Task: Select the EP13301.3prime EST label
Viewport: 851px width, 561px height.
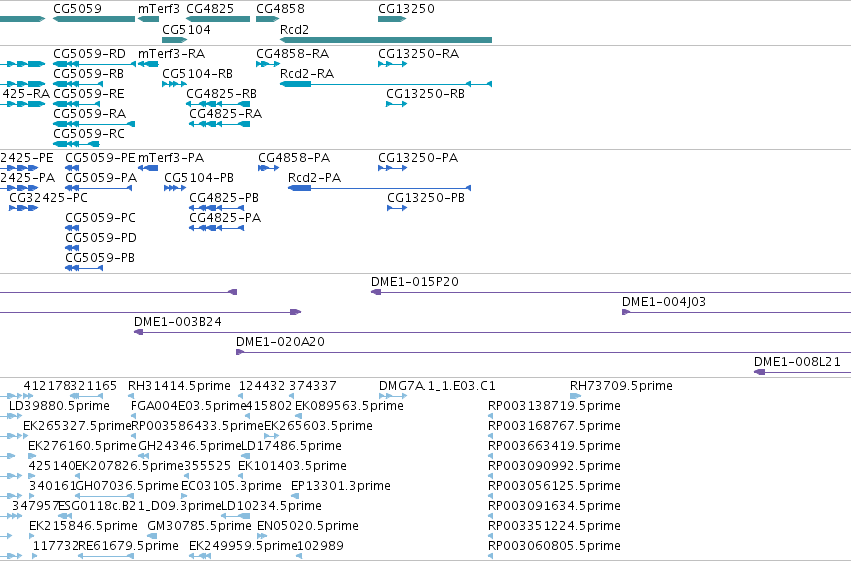Action: tap(341, 487)
